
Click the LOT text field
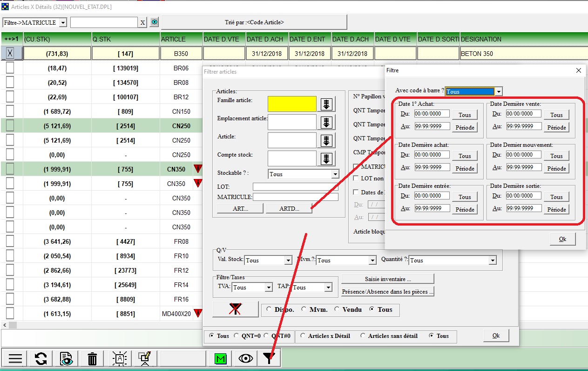pos(296,186)
